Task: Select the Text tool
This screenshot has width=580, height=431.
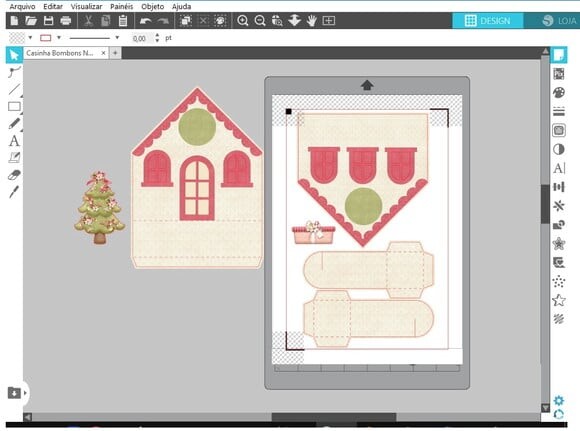Action: [14, 141]
